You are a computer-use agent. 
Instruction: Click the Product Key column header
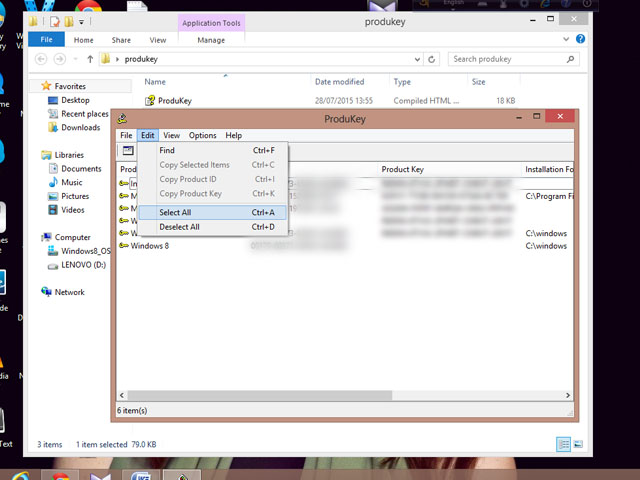pos(449,169)
